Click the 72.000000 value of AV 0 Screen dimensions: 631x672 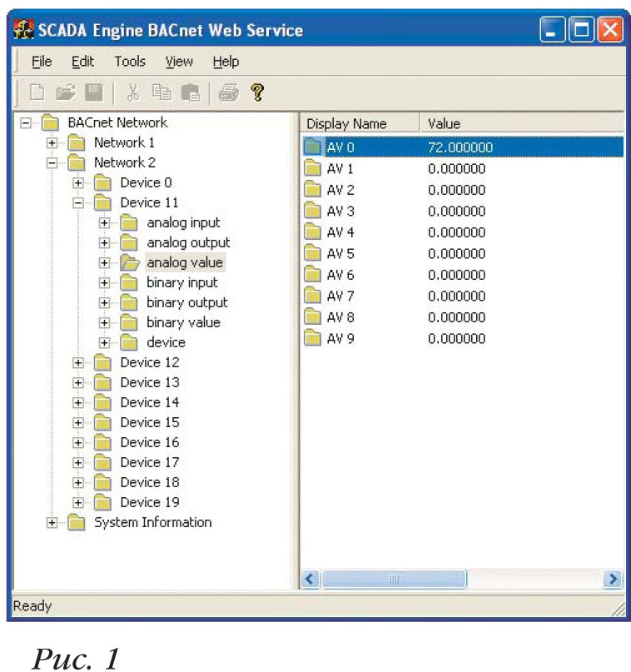click(x=460, y=147)
